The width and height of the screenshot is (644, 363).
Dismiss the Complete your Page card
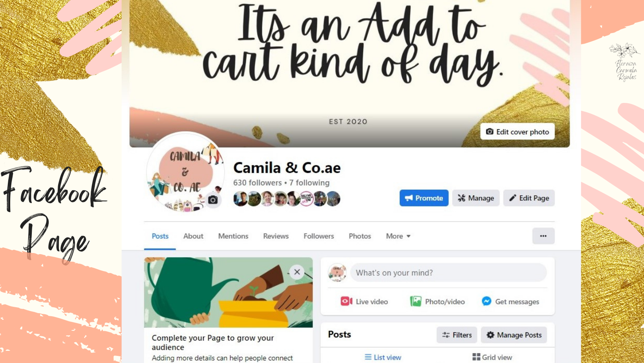pyautogui.click(x=297, y=272)
